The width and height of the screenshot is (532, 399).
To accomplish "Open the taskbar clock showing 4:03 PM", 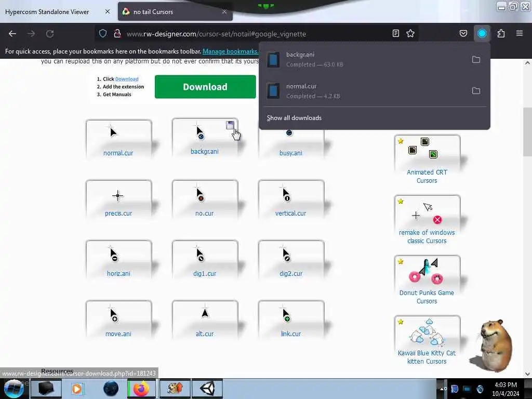I will tap(506, 389).
